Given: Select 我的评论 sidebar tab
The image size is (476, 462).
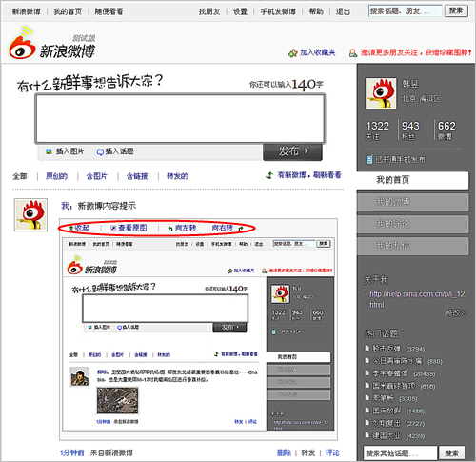Looking at the screenshot, I should click(412, 224).
